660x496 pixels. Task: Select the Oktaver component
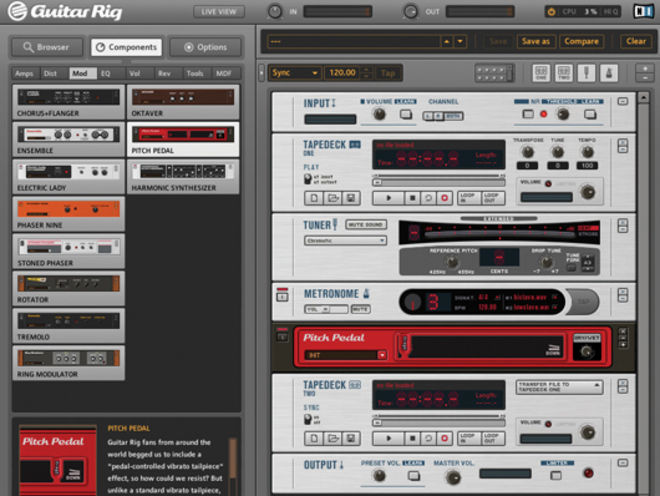click(x=183, y=102)
